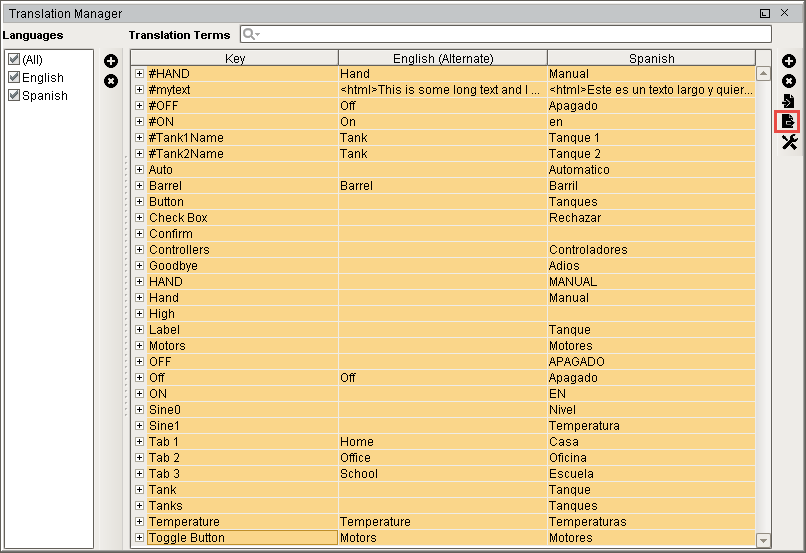Click the remove language icon
This screenshot has height=553, width=806.
[111, 80]
